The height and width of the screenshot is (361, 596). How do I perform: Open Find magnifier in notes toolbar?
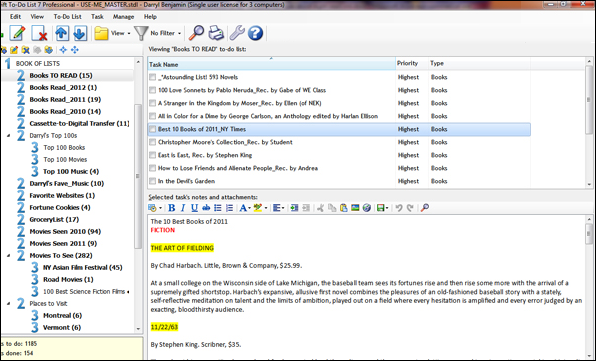tap(425, 207)
